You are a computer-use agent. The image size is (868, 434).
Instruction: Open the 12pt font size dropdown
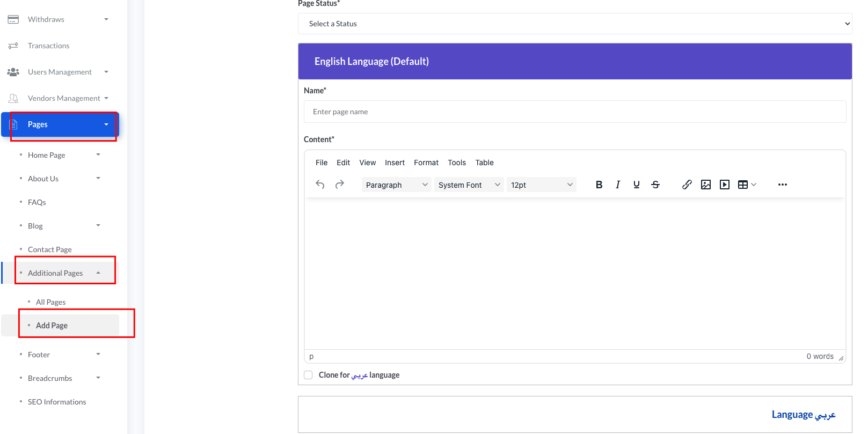tap(541, 185)
